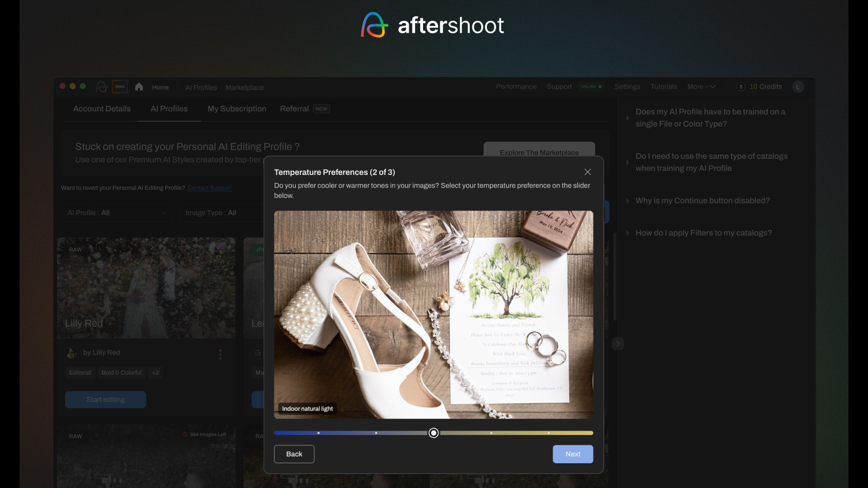Image resolution: width=868 pixels, height=488 pixels.
Task: Click the +2 tags badge
Action: 155,373
